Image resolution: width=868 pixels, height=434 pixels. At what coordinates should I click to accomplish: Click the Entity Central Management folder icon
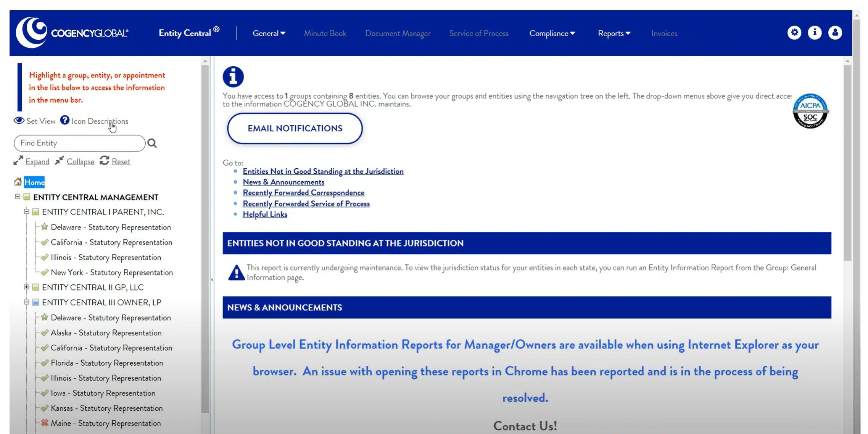point(27,197)
